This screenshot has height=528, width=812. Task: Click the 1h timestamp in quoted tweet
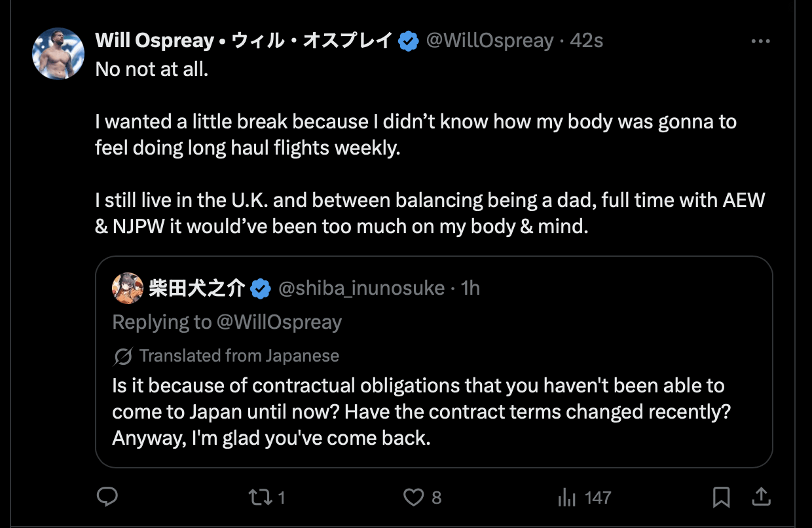470,288
